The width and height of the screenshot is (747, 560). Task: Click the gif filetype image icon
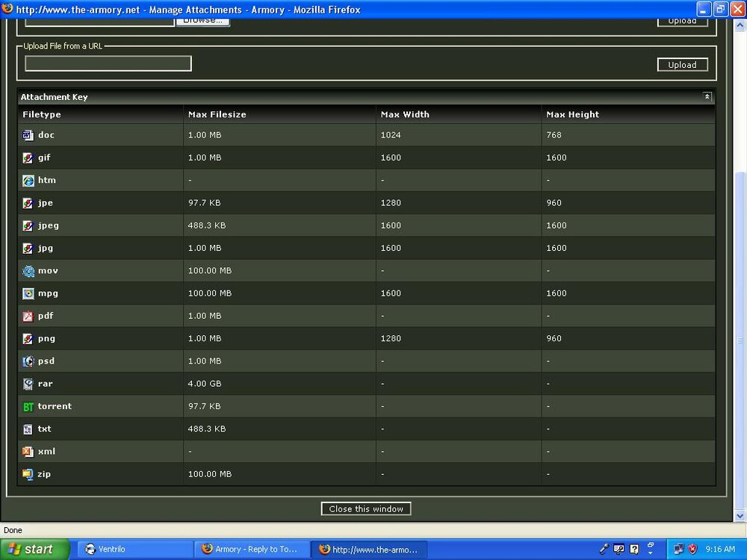tap(28, 158)
